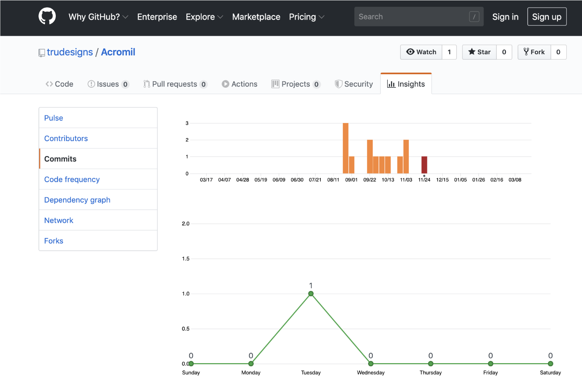
Task: Select the dark red 11/24 commit bar
Action: point(424,165)
